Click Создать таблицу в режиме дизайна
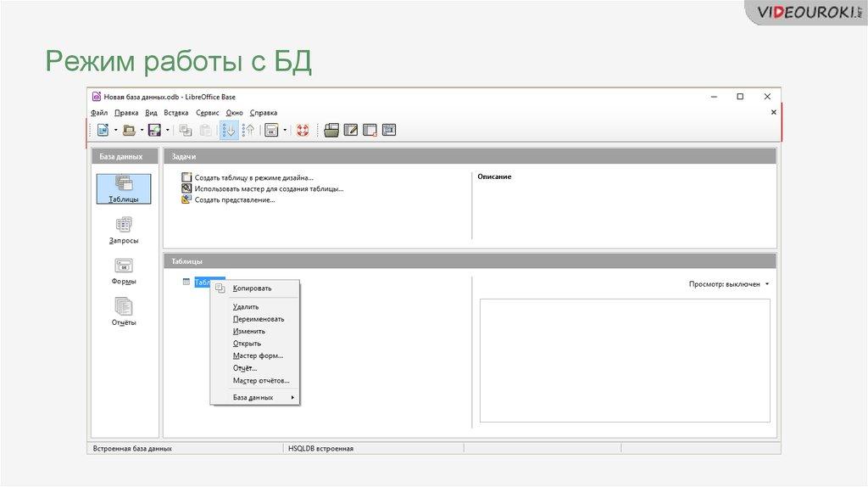The height and width of the screenshot is (487, 868). [253, 177]
